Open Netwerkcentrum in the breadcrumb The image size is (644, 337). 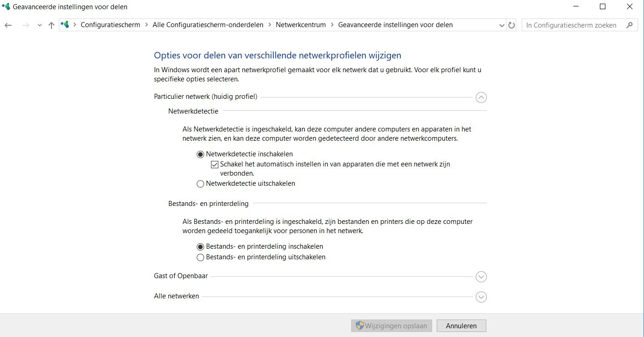point(301,25)
